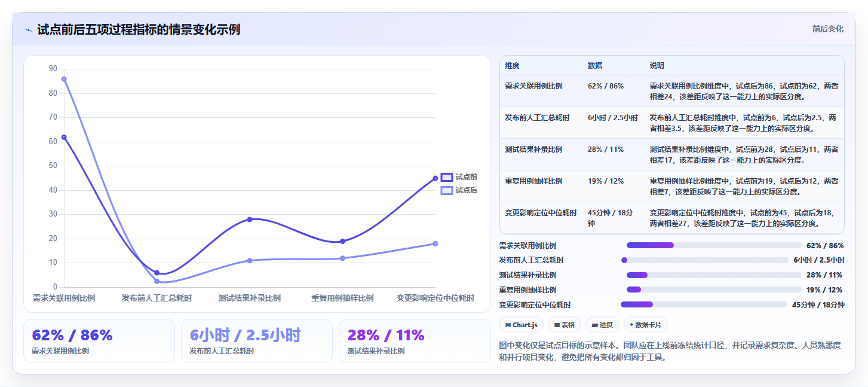Click the progress value 19% / 12%
This screenshot has width=868, height=387.
pyautogui.click(x=824, y=290)
